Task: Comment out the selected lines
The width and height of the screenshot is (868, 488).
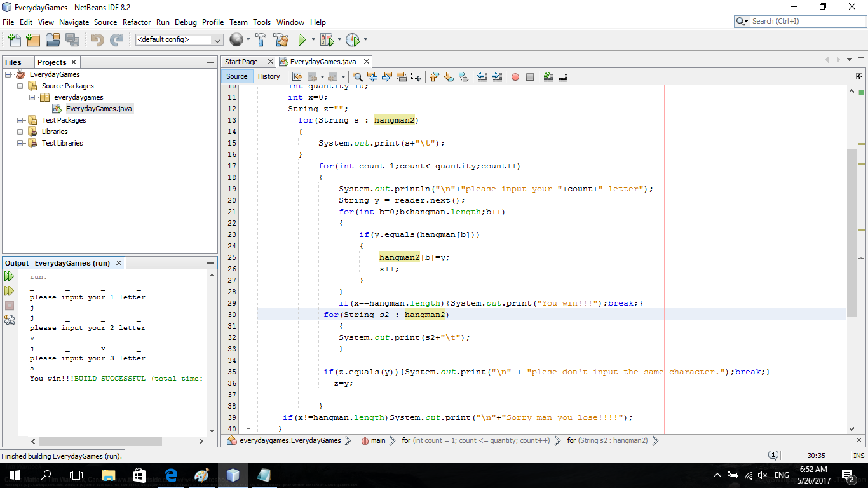Action: pyautogui.click(x=548, y=77)
